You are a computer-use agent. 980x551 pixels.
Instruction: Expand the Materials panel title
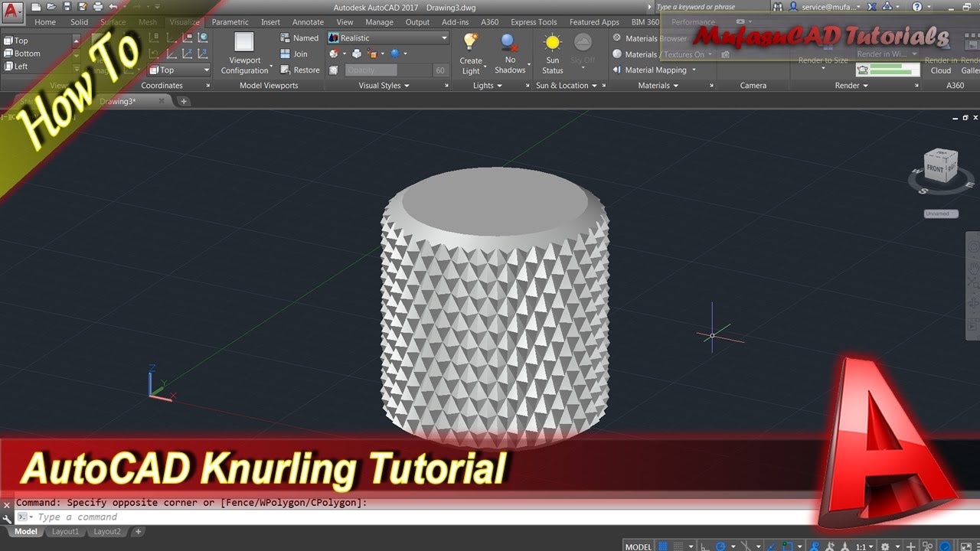tap(658, 86)
